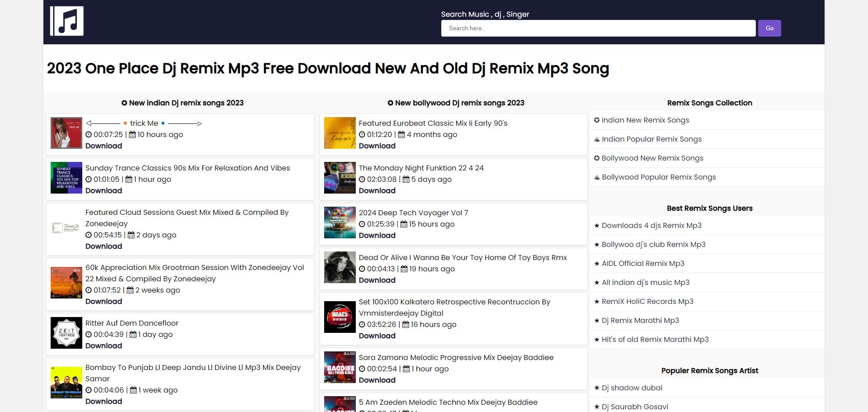Click the calendar icon beside 1 week ago

(x=133, y=390)
